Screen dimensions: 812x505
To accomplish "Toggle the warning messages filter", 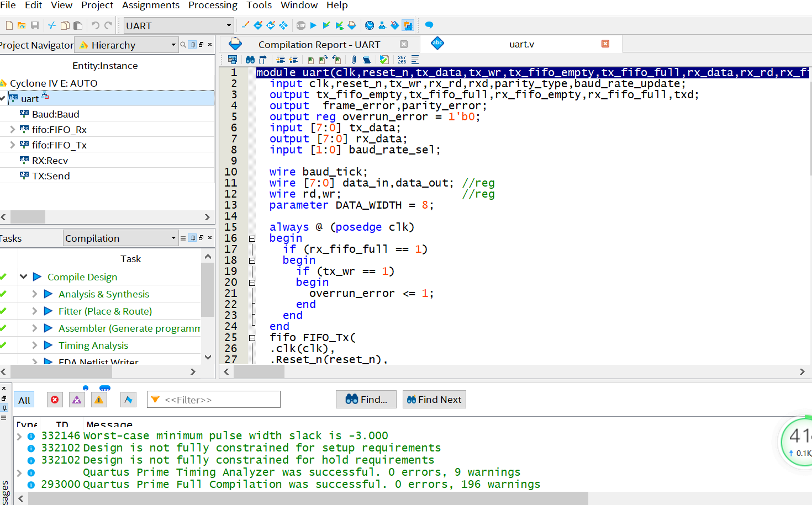I will pos(99,400).
